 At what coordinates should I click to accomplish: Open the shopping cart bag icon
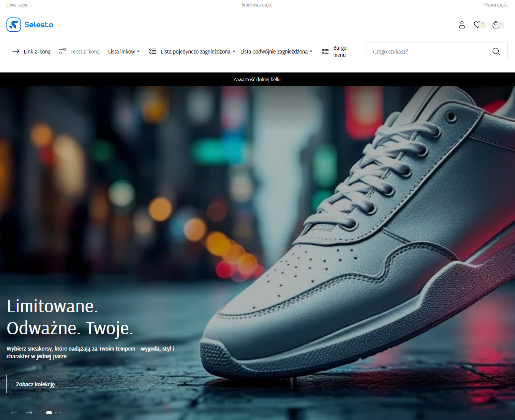(x=496, y=25)
